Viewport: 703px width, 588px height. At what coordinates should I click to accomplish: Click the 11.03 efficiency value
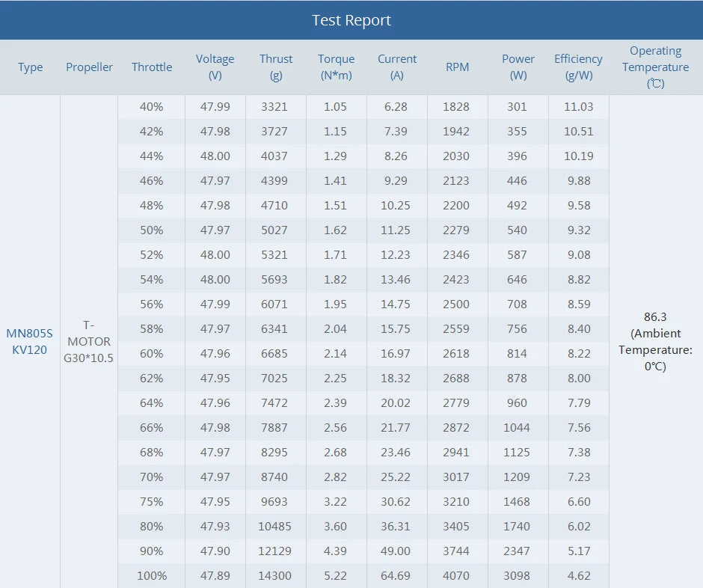(x=578, y=107)
